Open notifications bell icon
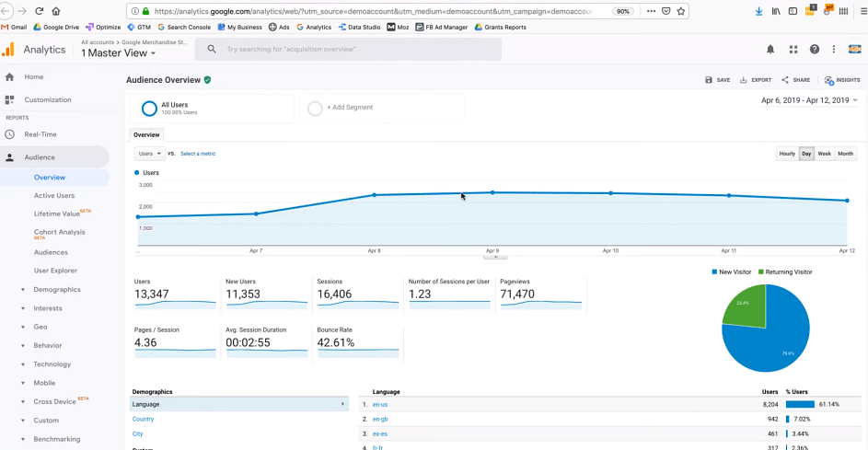Screen dimensions: 868x450 click(770, 50)
